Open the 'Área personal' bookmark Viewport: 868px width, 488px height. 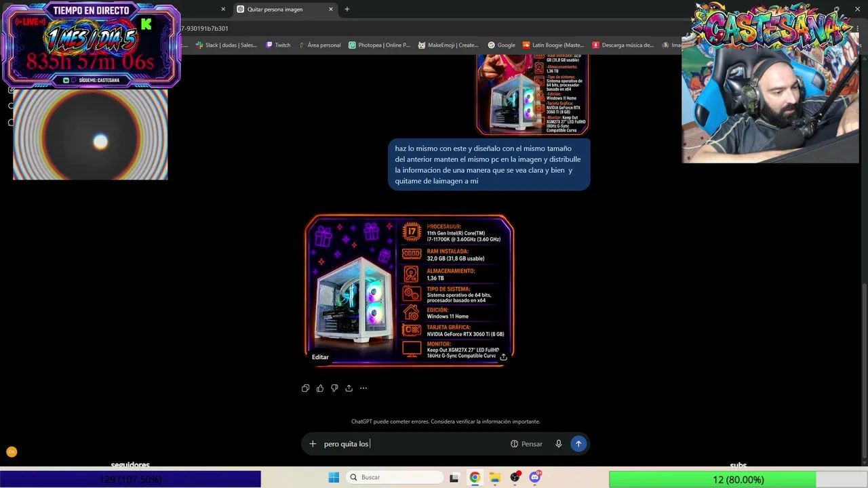coord(320,45)
